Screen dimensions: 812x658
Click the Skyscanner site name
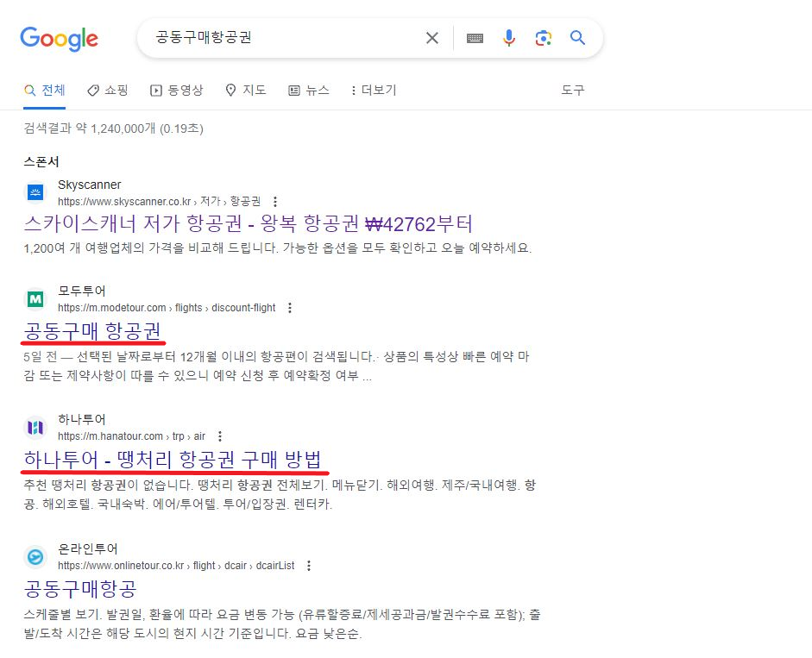click(x=89, y=185)
